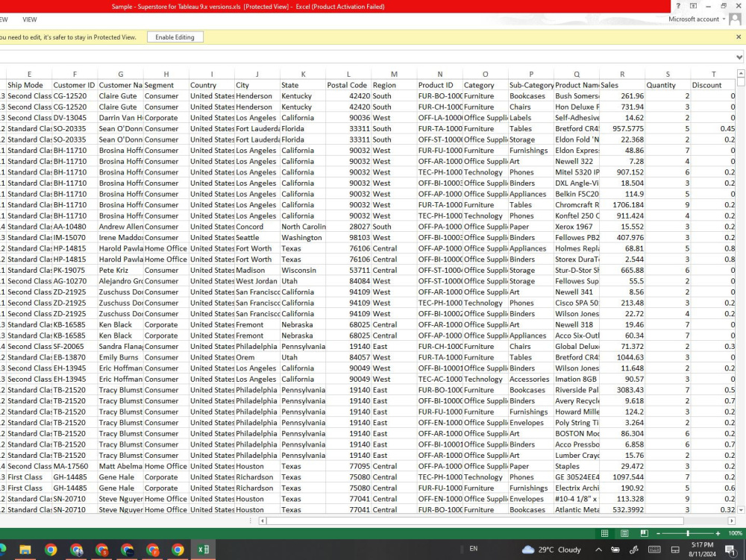Show hidden tray icons chevron
Image resolution: width=746 pixels, height=560 pixels.
(598, 550)
